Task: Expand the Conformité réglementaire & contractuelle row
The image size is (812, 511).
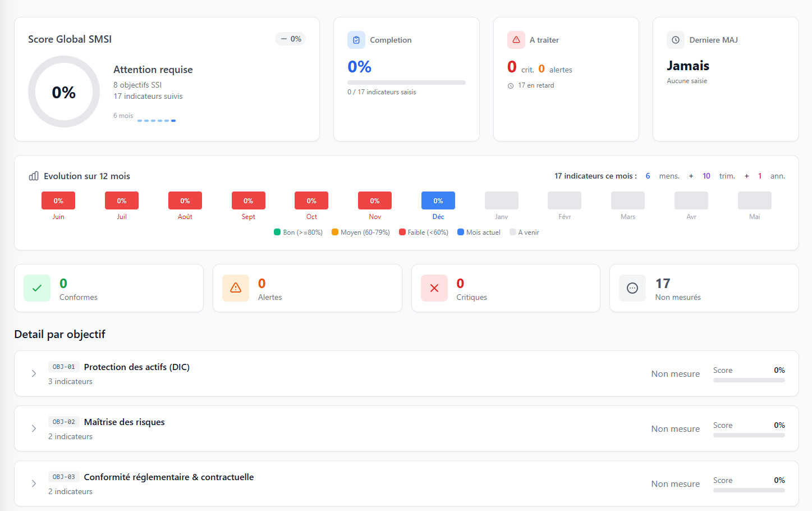Action: click(x=34, y=483)
